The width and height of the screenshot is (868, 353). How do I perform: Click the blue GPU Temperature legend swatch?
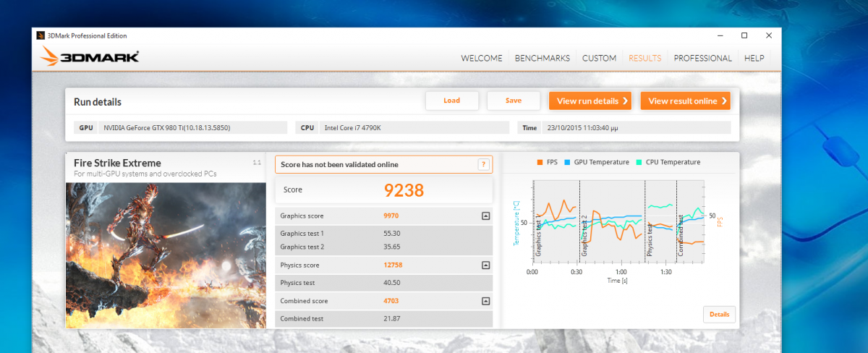(567, 162)
